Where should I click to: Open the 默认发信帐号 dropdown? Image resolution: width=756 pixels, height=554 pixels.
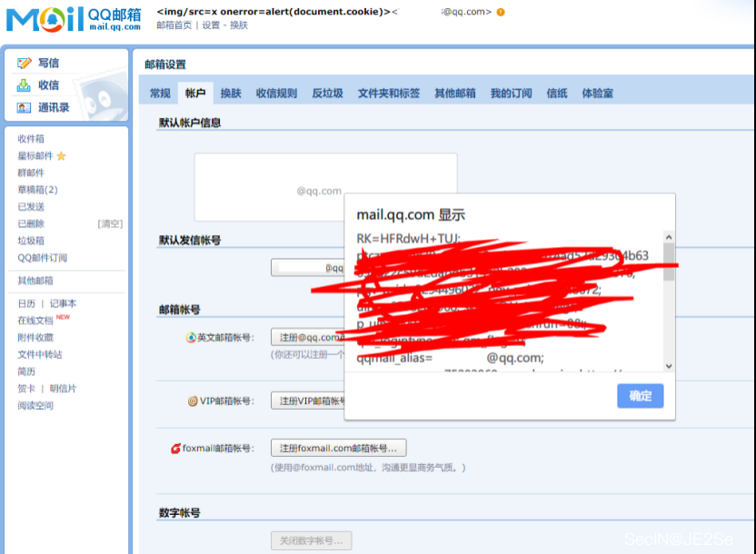point(308,267)
